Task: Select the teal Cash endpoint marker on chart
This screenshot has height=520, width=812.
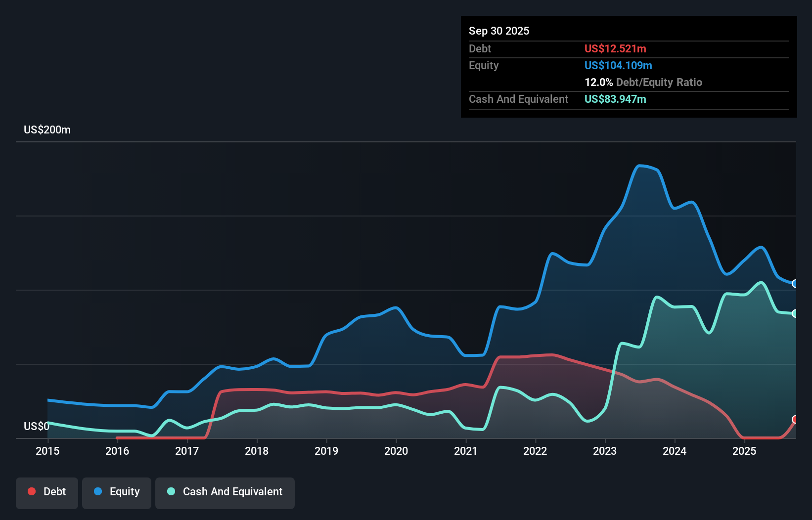Action: point(794,313)
